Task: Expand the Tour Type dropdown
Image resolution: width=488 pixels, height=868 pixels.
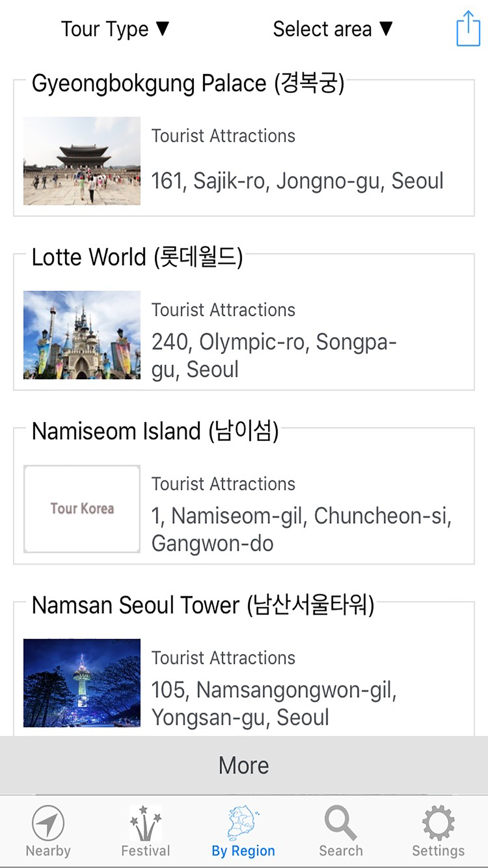Action: pos(115,29)
